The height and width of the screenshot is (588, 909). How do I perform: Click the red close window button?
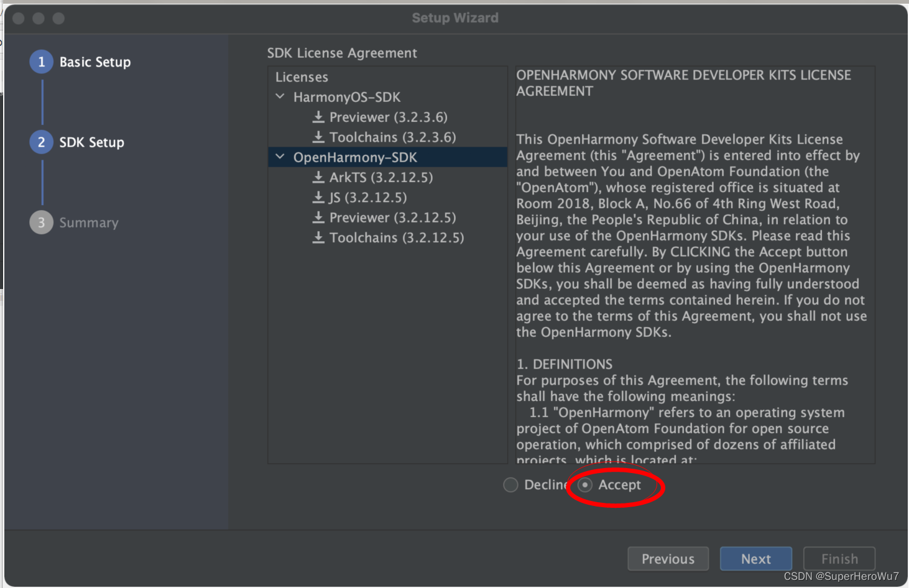coord(19,18)
